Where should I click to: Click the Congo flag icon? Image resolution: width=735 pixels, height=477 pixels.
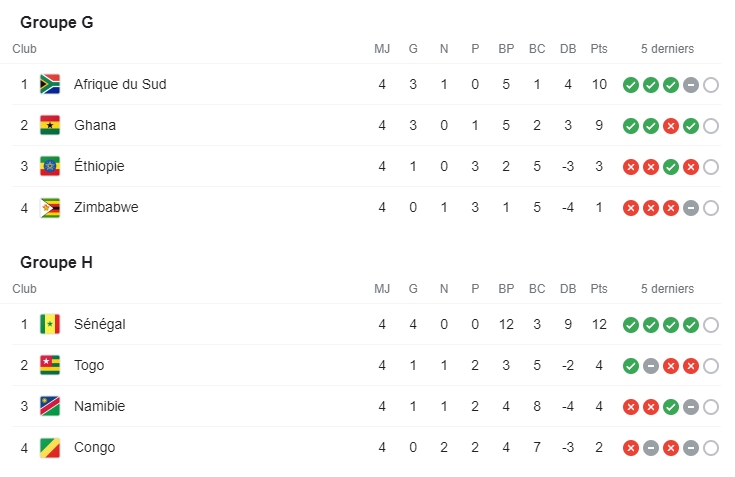[x=50, y=447]
